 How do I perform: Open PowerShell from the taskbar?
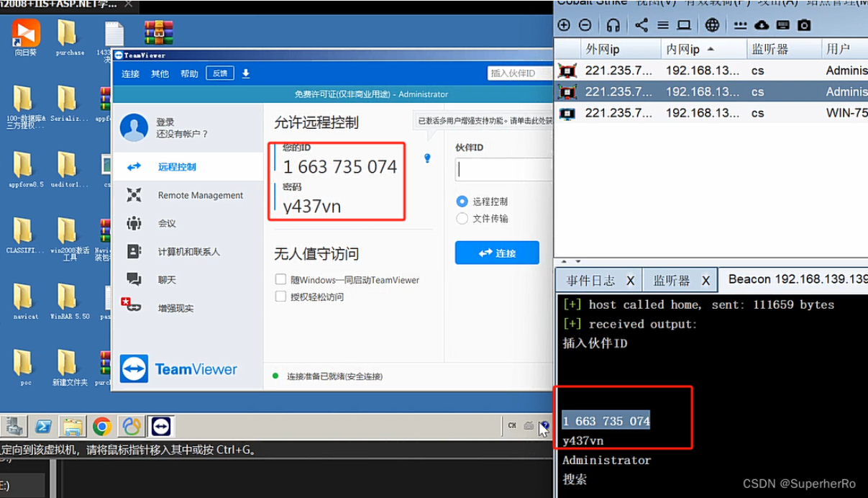42,427
